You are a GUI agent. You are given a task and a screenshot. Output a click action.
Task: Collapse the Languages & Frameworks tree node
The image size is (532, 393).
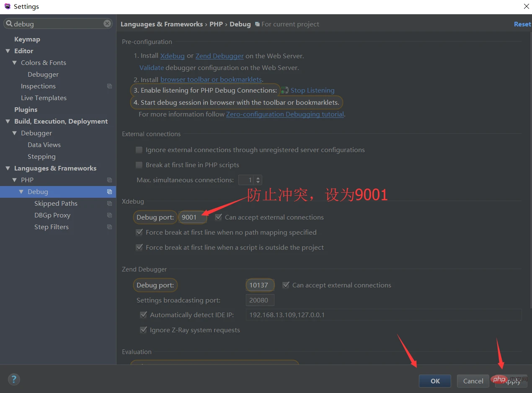click(8, 168)
